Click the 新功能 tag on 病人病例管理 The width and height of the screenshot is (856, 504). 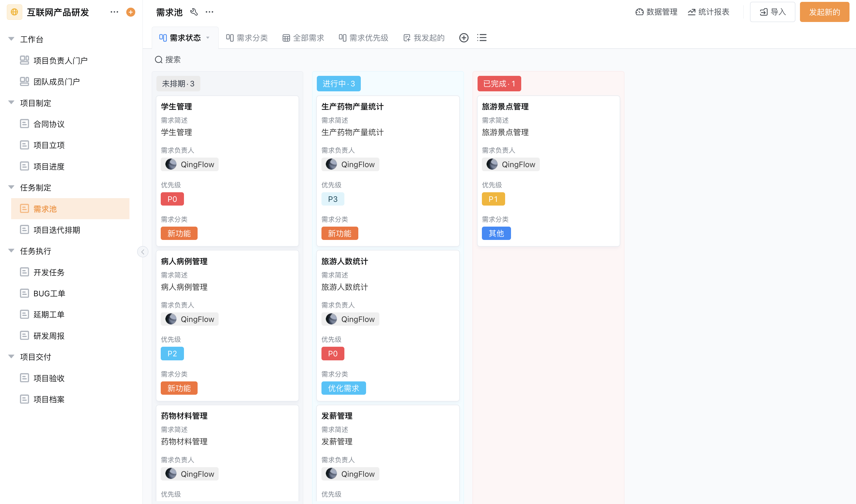(x=179, y=388)
